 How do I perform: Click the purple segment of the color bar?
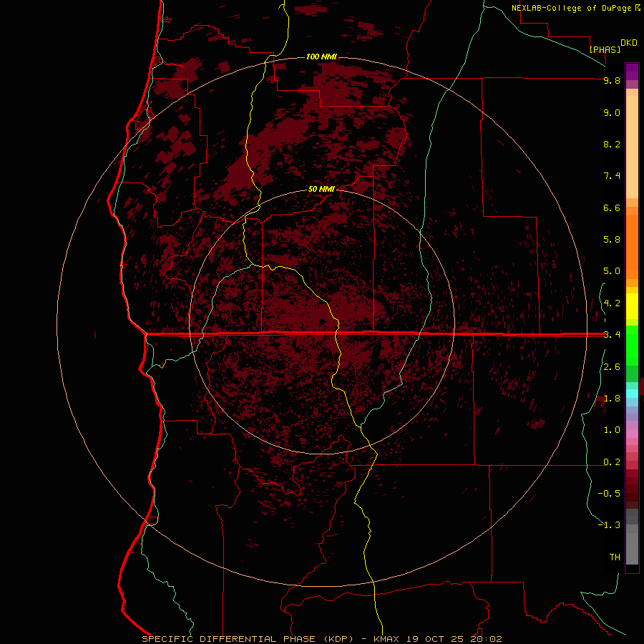click(x=632, y=72)
